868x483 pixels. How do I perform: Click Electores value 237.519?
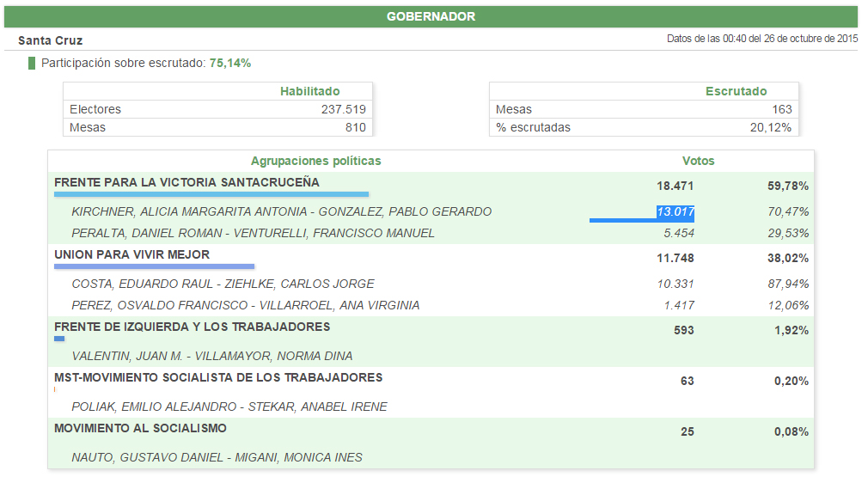coord(344,110)
